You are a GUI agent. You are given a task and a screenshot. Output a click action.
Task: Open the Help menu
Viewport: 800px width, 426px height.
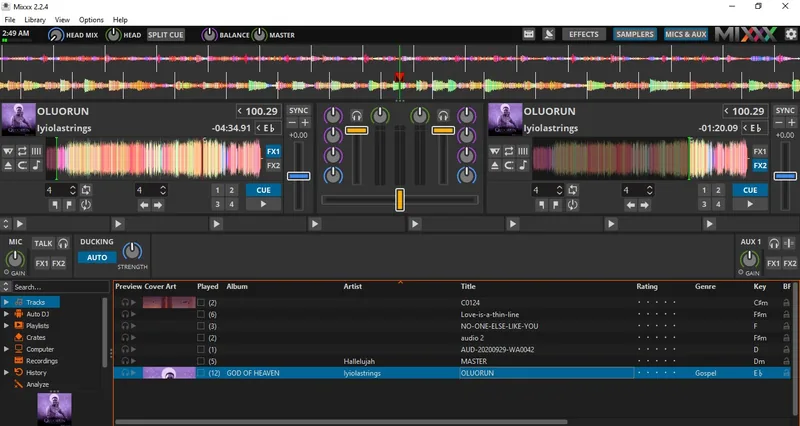coord(120,19)
